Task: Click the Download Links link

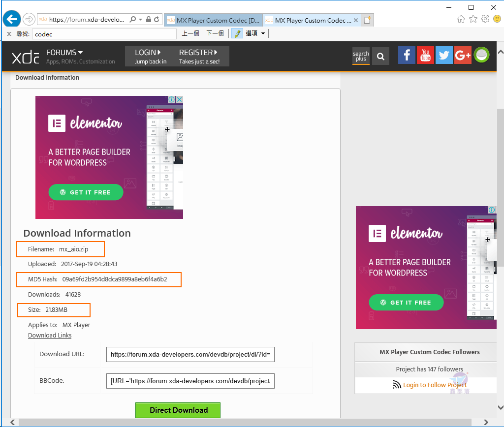Action: point(50,335)
